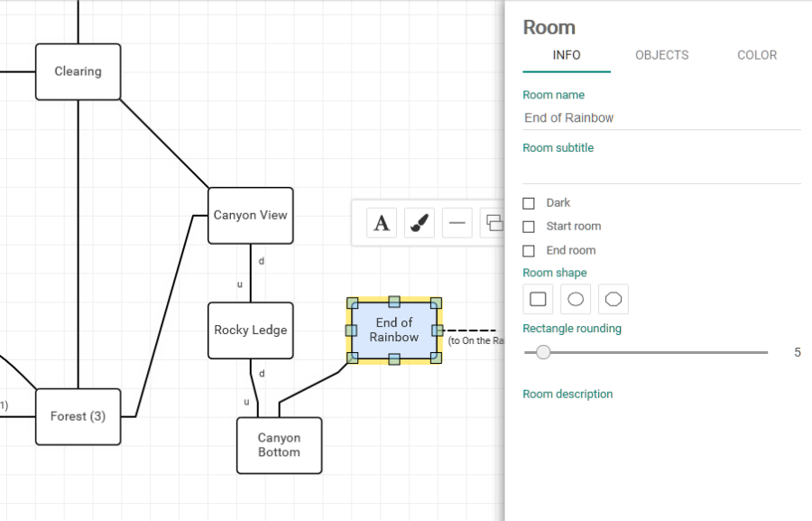Select the Canyon View room
Screen dimensions: 812x521
251,216
